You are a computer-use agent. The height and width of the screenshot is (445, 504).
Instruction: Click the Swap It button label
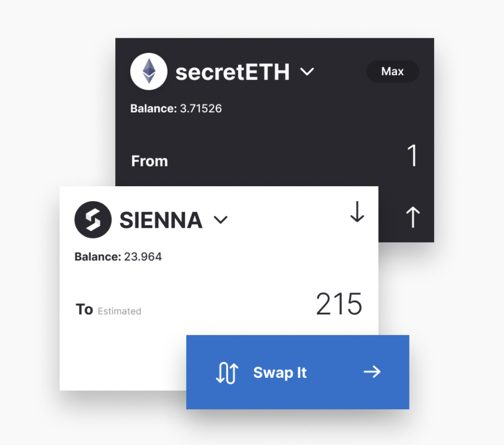280,372
